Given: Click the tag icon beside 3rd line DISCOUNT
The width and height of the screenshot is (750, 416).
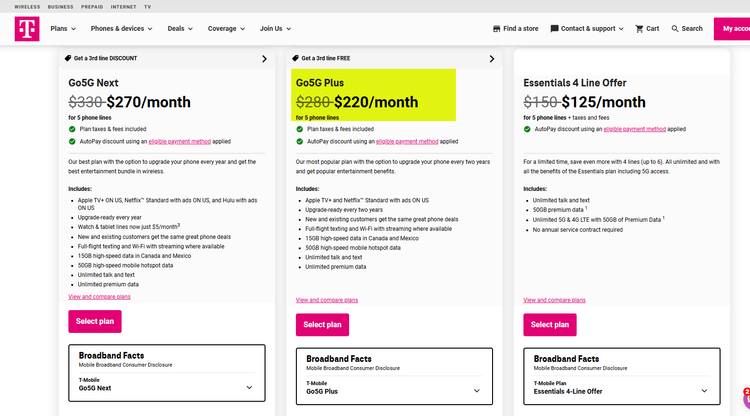Looking at the screenshot, I should (x=68, y=58).
